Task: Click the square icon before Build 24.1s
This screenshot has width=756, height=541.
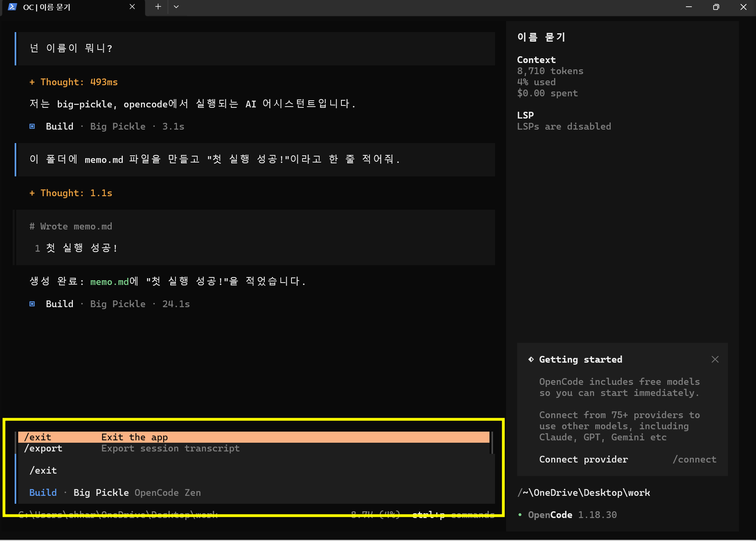Action: pyautogui.click(x=32, y=304)
